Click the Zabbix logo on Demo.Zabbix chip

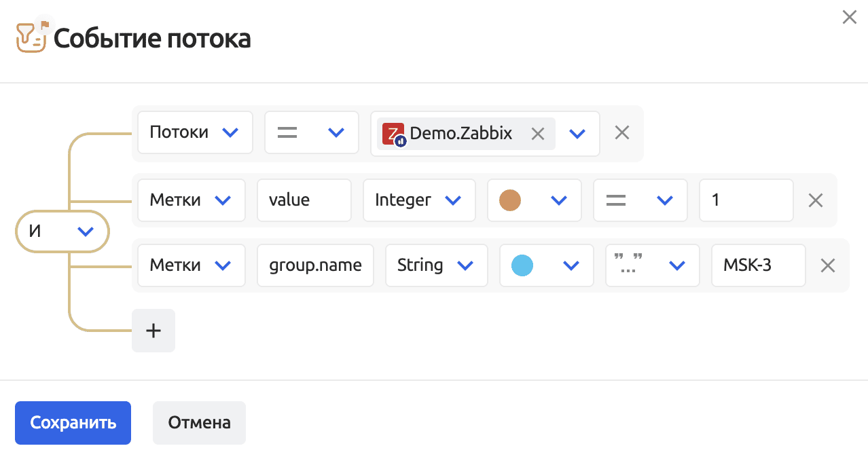[x=393, y=134]
